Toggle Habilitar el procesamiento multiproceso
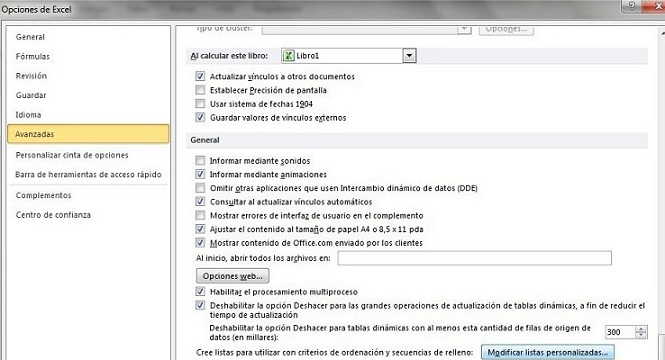Image resolution: width=665 pixels, height=360 pixels. click(200, 292)
